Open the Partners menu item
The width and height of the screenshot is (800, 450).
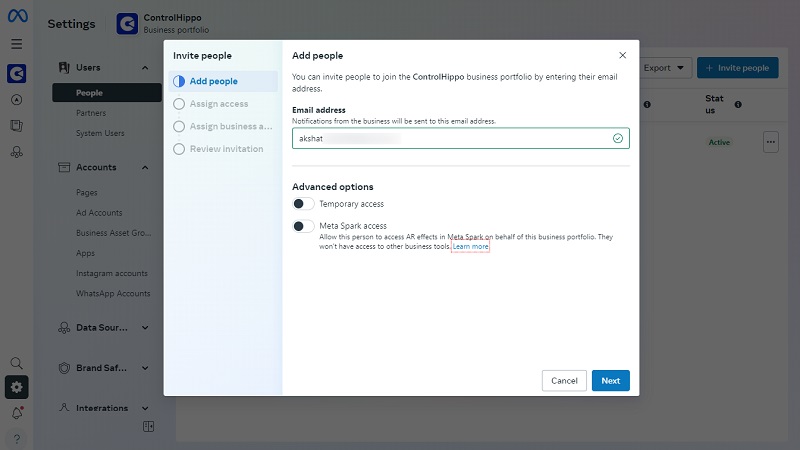coord(91,113)
